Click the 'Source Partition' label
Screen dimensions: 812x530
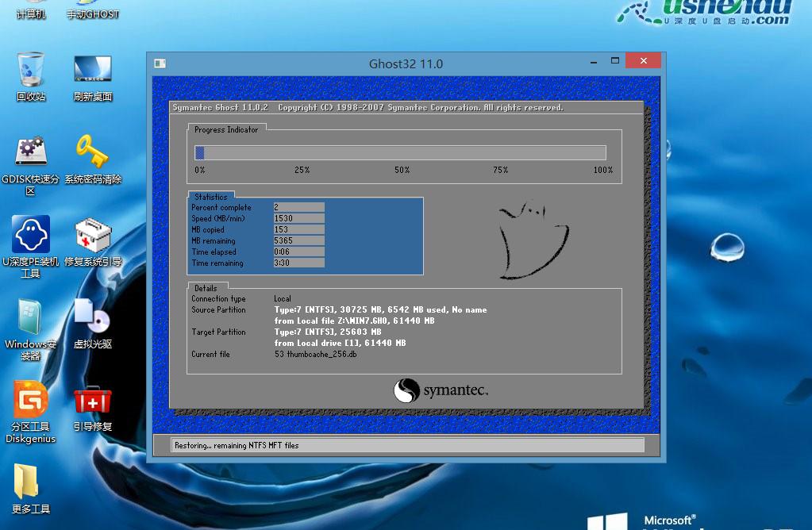(x=218, y=309)
